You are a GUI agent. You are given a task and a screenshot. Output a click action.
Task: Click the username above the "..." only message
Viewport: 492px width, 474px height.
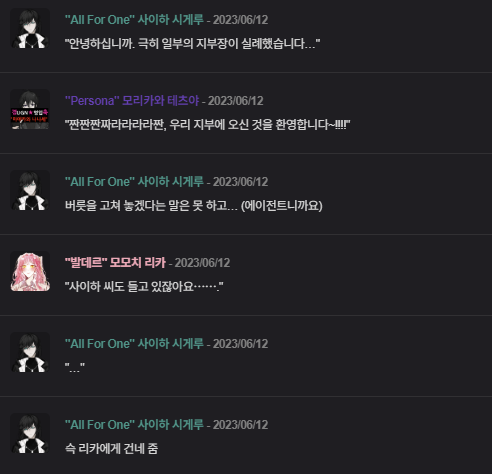[x=134, y=343]
